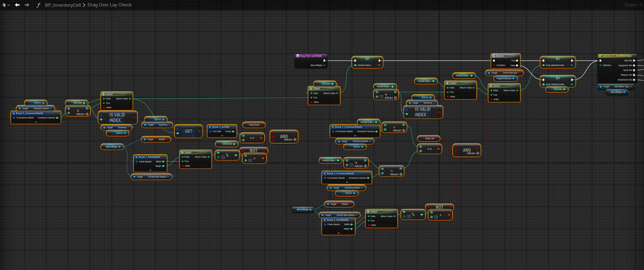
Task: Select the GET array node
Action: [188, 131]
